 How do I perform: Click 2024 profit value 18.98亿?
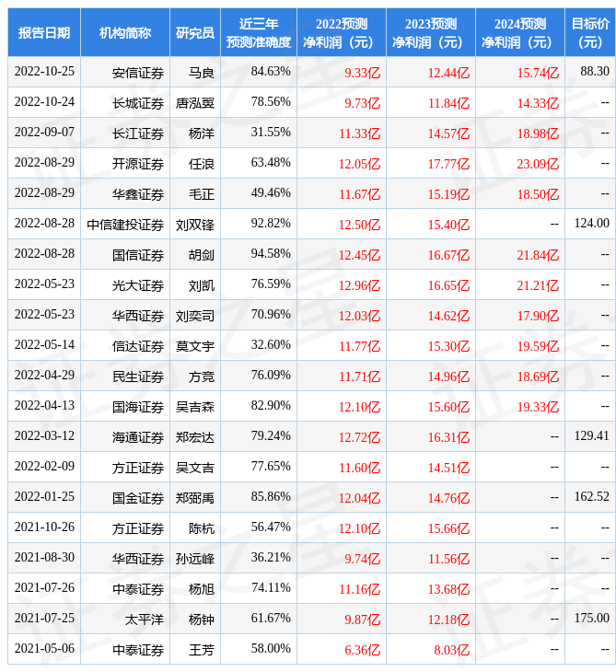coord(538,133)
